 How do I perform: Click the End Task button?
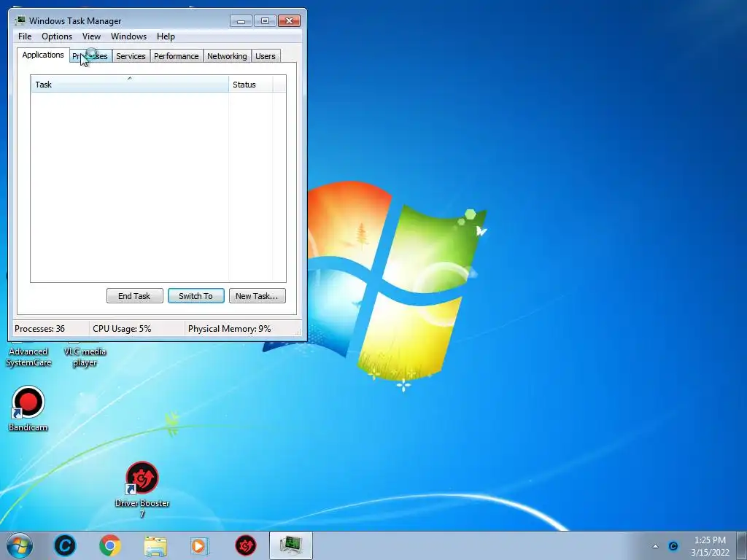point(134,296)
